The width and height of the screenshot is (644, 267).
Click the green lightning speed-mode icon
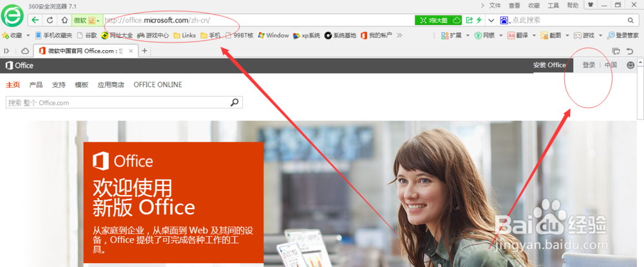point(479,20)
